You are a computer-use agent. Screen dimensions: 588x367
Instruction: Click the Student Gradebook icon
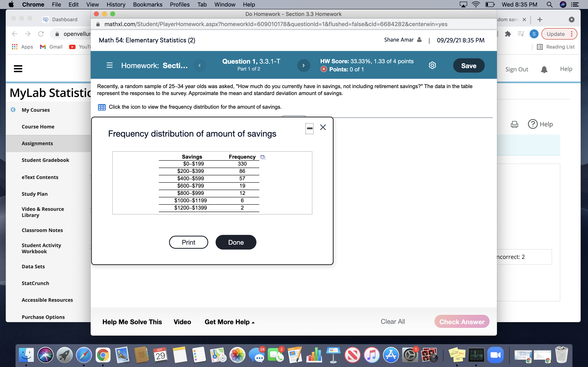46,160
